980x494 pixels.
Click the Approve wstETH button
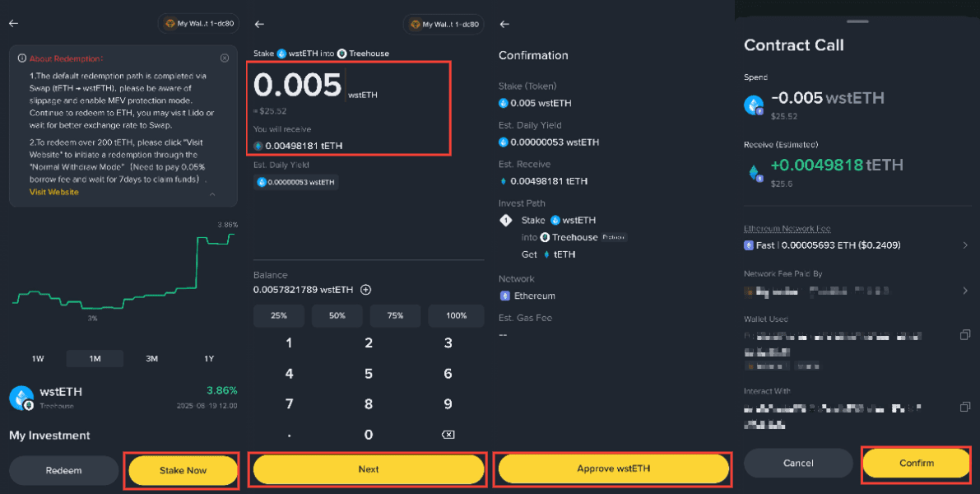pos(614,468)
